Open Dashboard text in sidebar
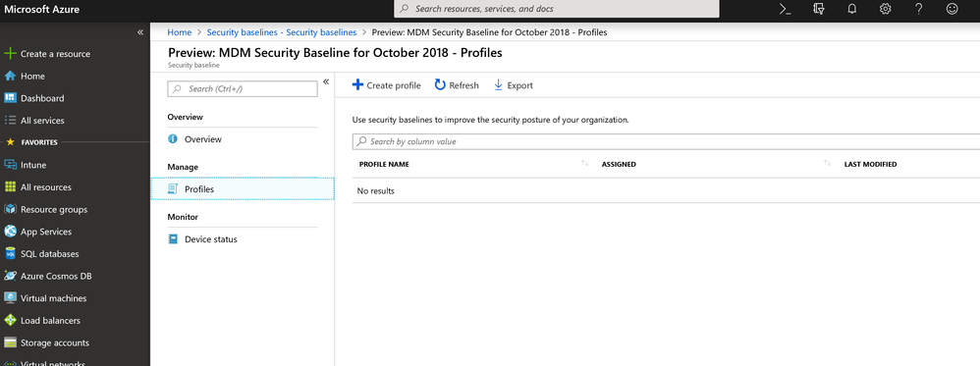Image resolution: width=980 pixels, height=366 pixels. click(x=42, y=99)
